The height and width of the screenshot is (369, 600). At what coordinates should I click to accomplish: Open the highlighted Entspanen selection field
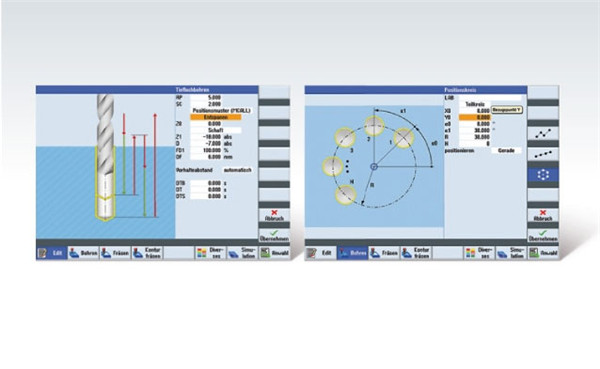coord(216,117)
